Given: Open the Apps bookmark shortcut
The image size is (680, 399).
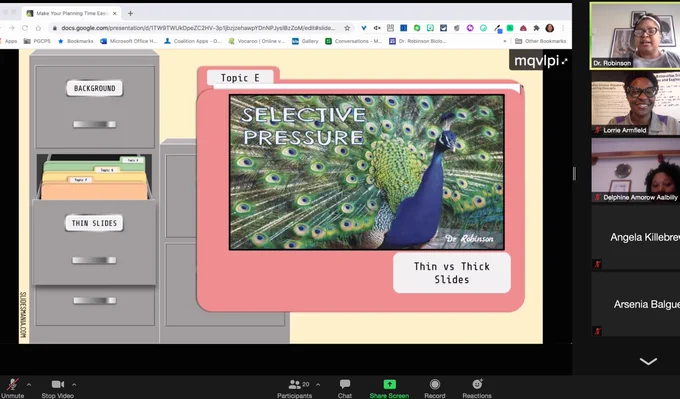Looking at the screenshot, I should 8,41.
